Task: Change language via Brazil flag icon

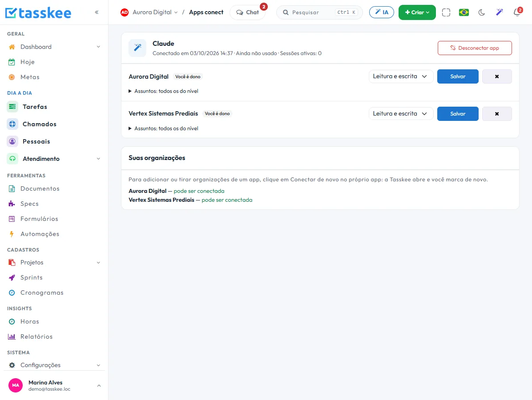Action: [x=464, y=12]
